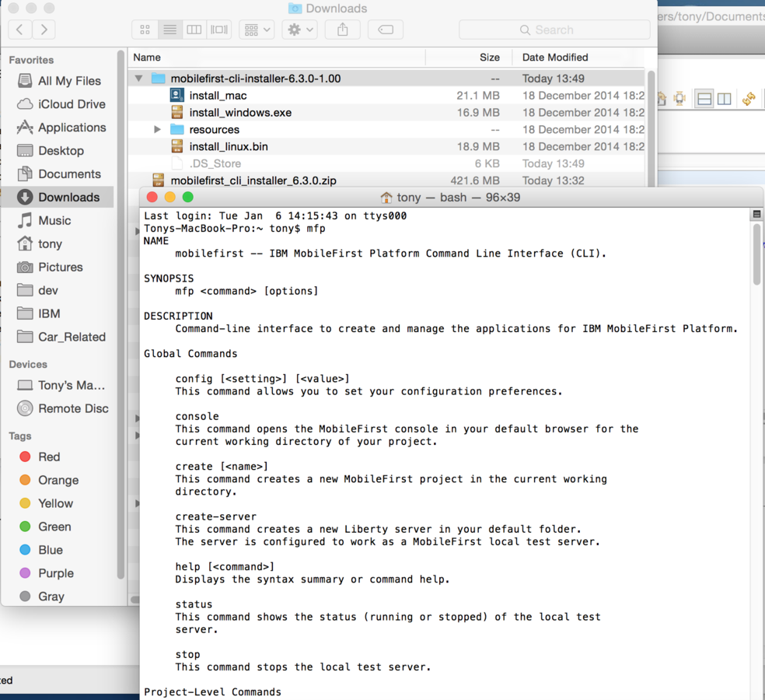Filter by Red tag

click(x=40, y=457)
